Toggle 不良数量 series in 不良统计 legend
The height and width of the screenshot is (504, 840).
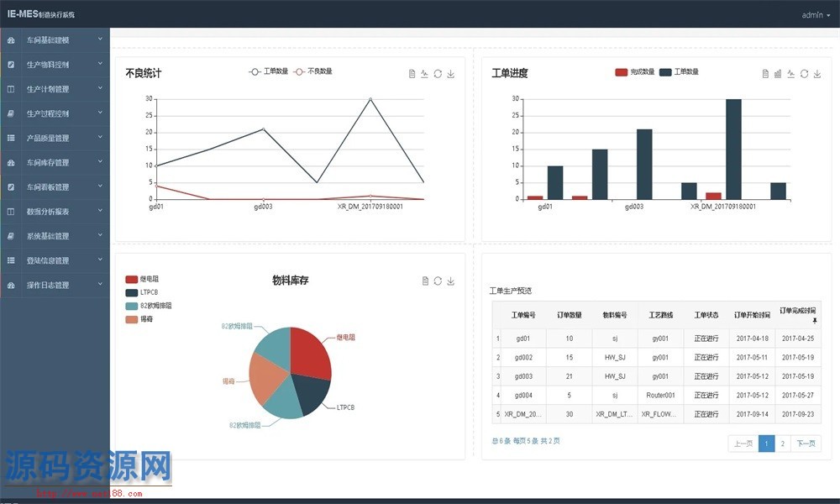(x=312, y=71)
